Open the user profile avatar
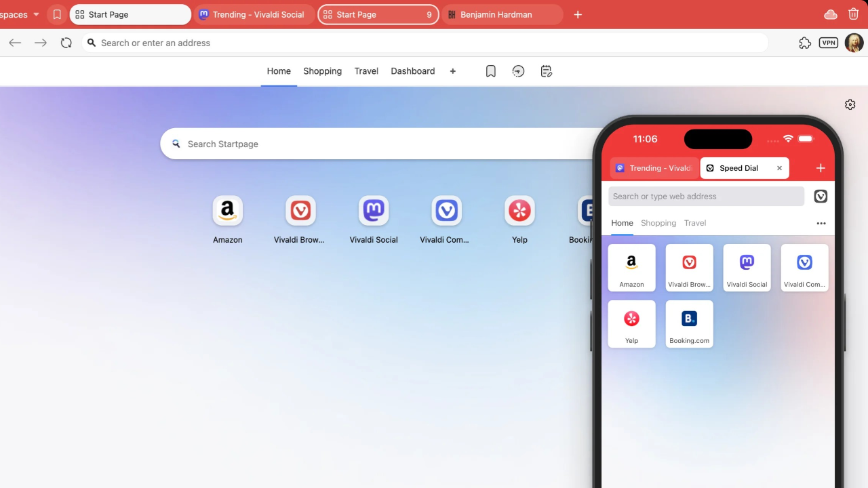Screen dimensions: 868x488 pyautogui.click(x=854, y=43)
